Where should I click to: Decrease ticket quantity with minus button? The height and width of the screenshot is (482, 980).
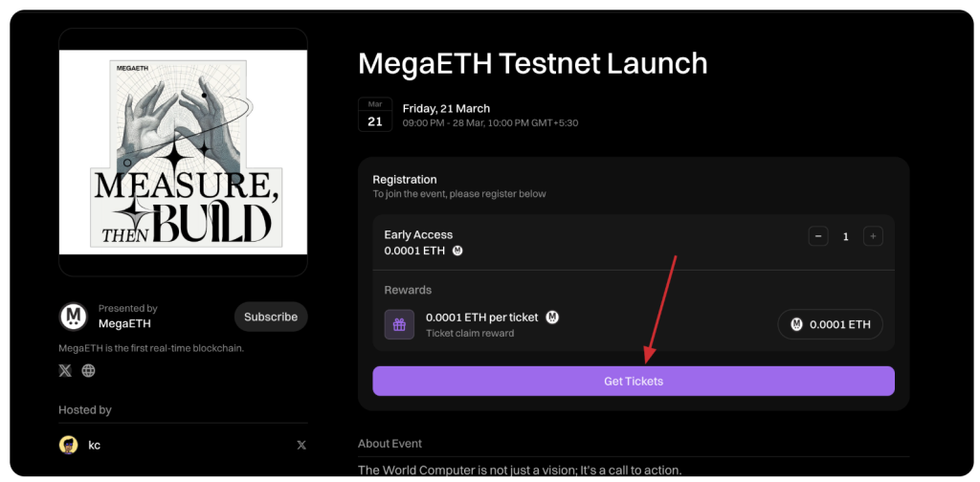817,236
